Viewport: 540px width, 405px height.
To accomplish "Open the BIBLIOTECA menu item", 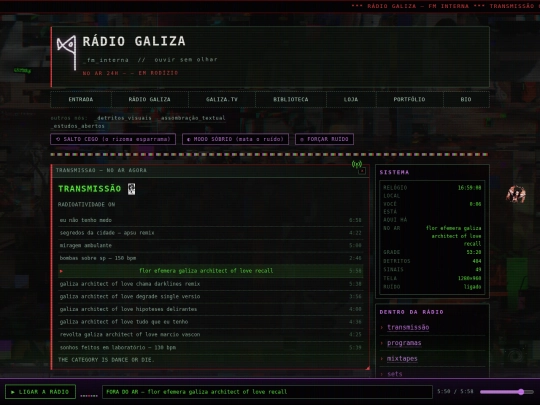I will [x=291, y=100].
